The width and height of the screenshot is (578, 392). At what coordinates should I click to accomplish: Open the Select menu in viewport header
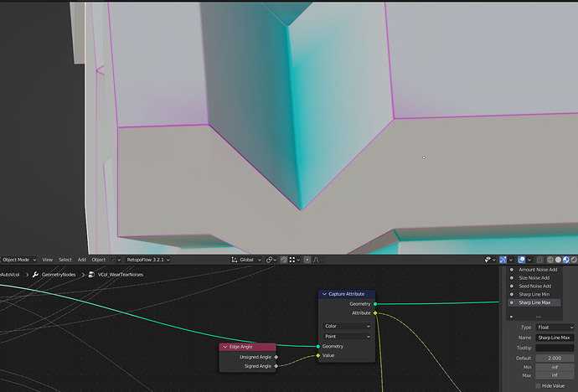tap(65, 260)
